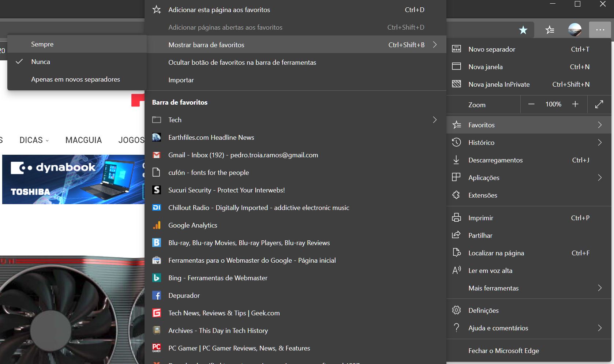Enter full screen with the zoom arrows icon
The image size is (614, 364).
click(599, 104)
